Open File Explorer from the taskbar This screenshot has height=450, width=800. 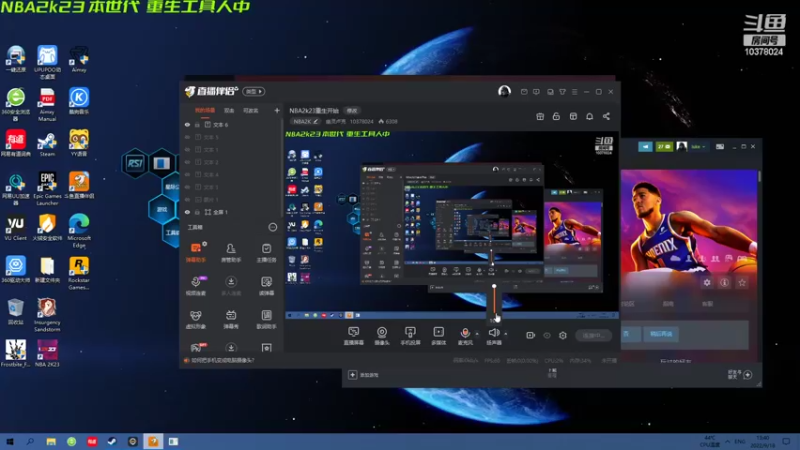51,441
